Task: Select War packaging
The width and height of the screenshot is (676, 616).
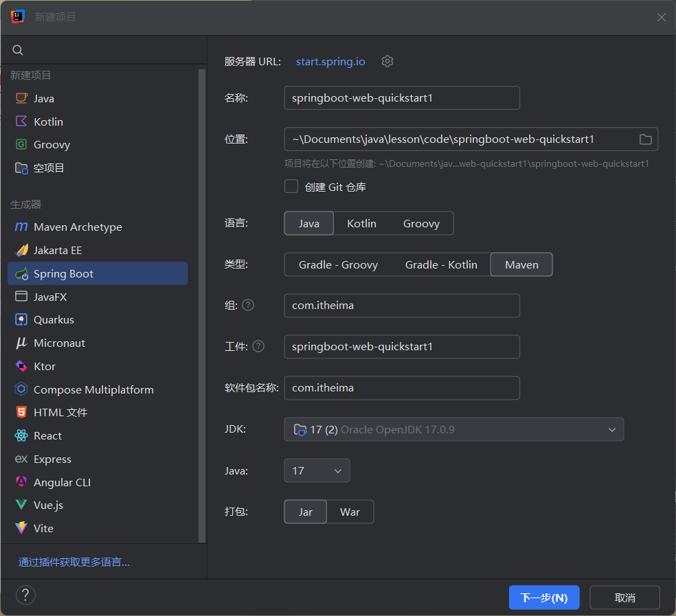Action: pos(350,512)
